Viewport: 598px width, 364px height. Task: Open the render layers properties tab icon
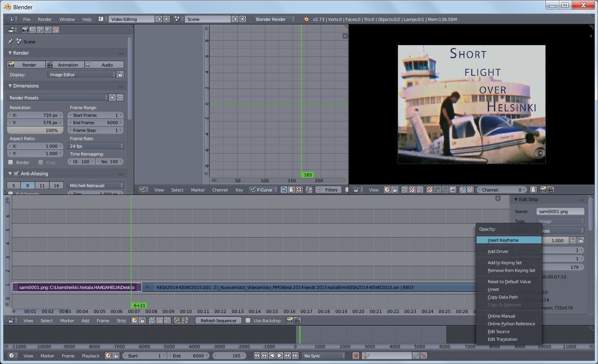click(x=32, y=30)
